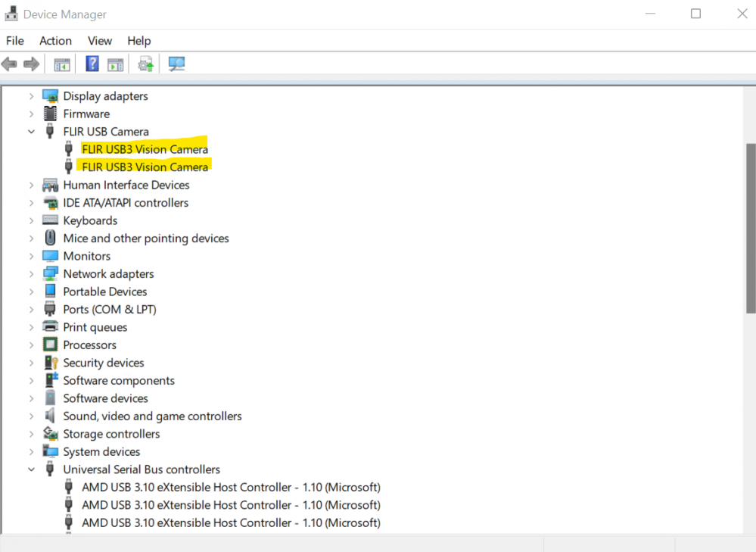Open the File menu
This screenshot has width=756, height=552.
click(x=15, y=41)
